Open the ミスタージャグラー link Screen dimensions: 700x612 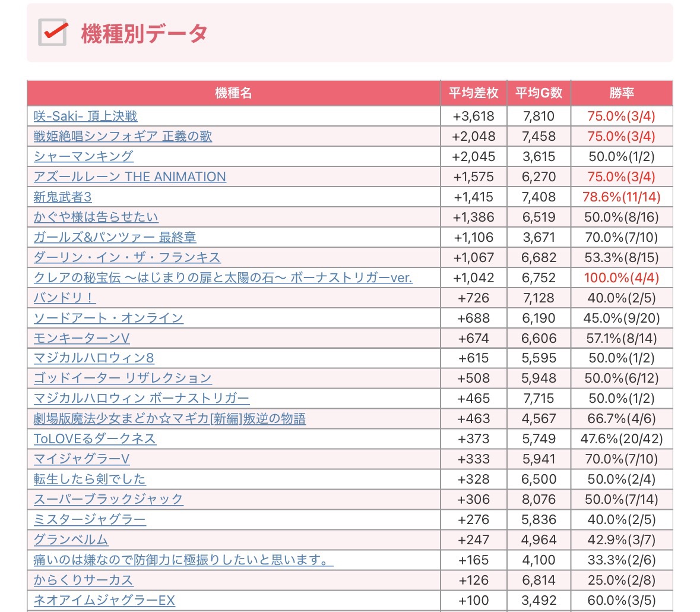tap(90, 519)
